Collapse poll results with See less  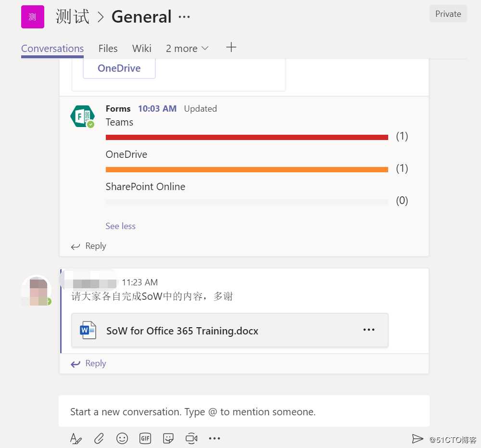tap(121, 226)
